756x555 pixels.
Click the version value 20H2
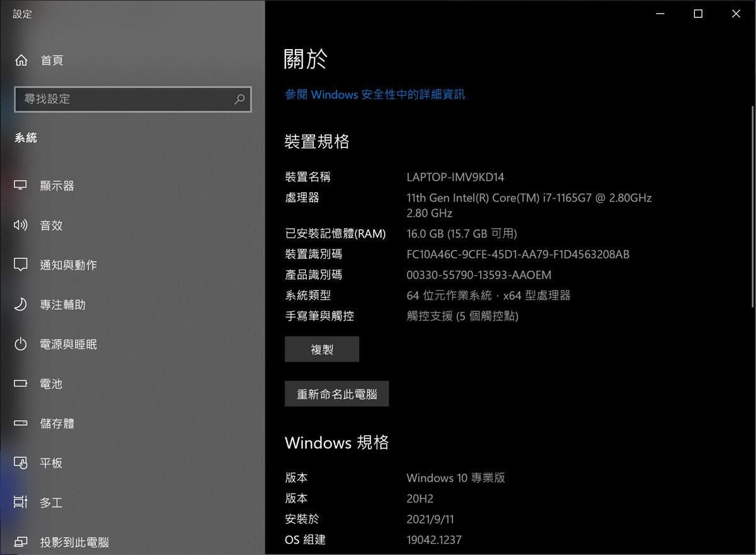[420, 498]
